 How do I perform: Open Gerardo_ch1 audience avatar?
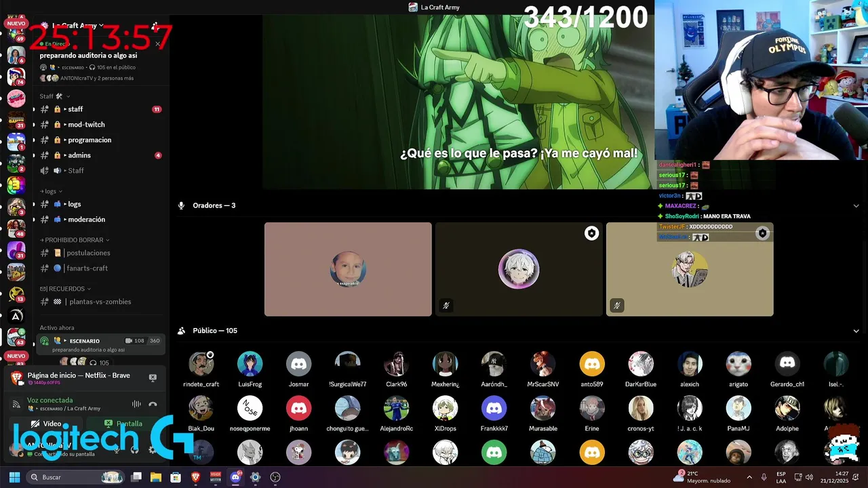point(787,364)
